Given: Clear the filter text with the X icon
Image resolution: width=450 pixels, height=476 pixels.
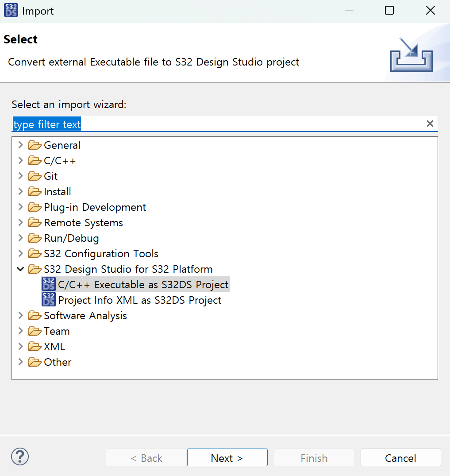Looking at the screenshot, I should pos(430,124).
